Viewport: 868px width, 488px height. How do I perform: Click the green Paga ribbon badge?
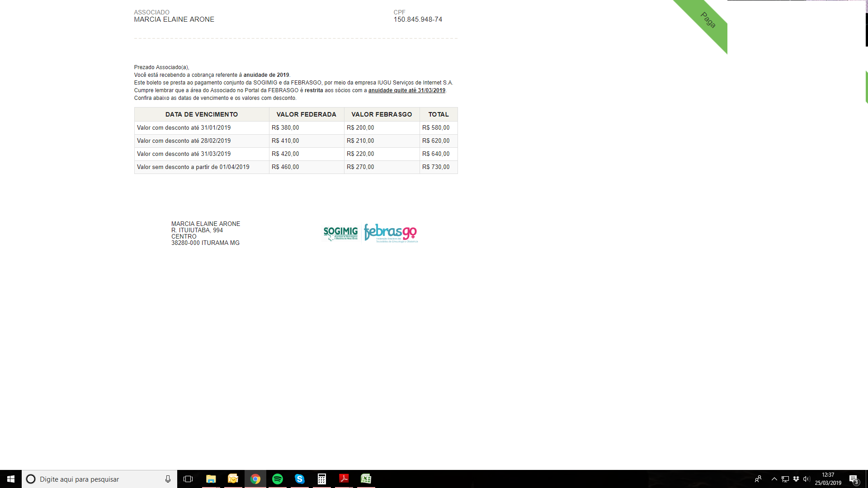point(707,21)
